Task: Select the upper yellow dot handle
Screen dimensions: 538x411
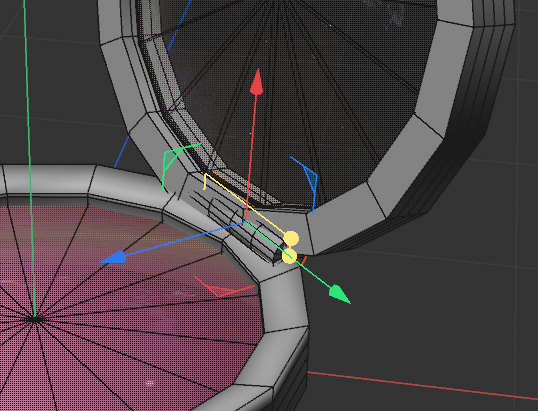Action: click(x=291, y=238)
